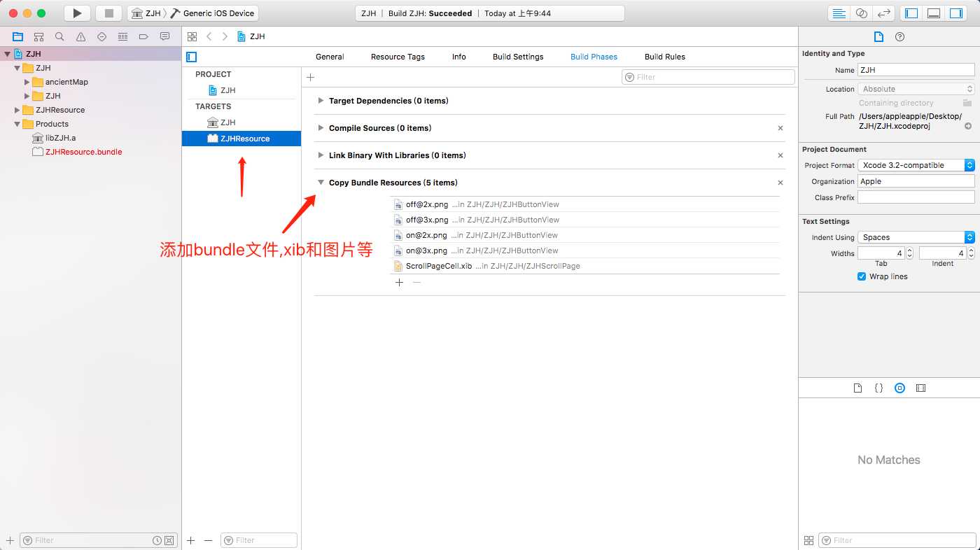Open the code snippet library
Viewport: 980px width, 550px height.
point(878,388)
